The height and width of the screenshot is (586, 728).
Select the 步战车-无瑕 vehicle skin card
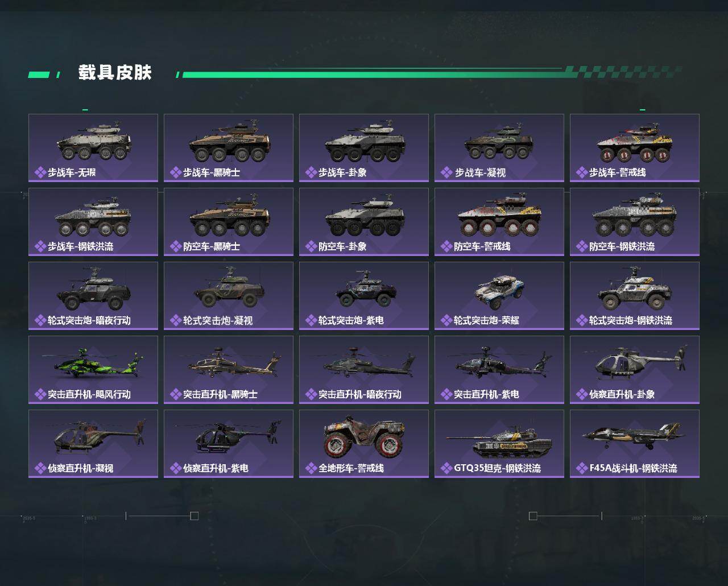93,148
